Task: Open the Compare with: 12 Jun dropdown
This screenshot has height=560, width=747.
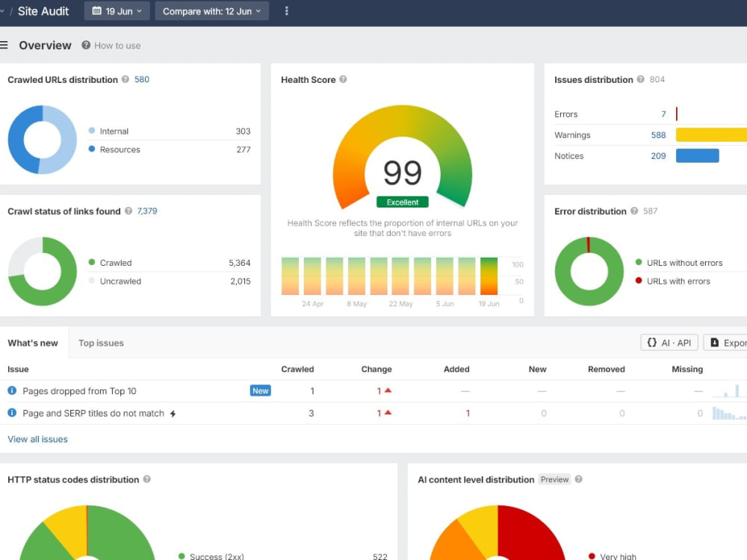Action: (212, 11)
